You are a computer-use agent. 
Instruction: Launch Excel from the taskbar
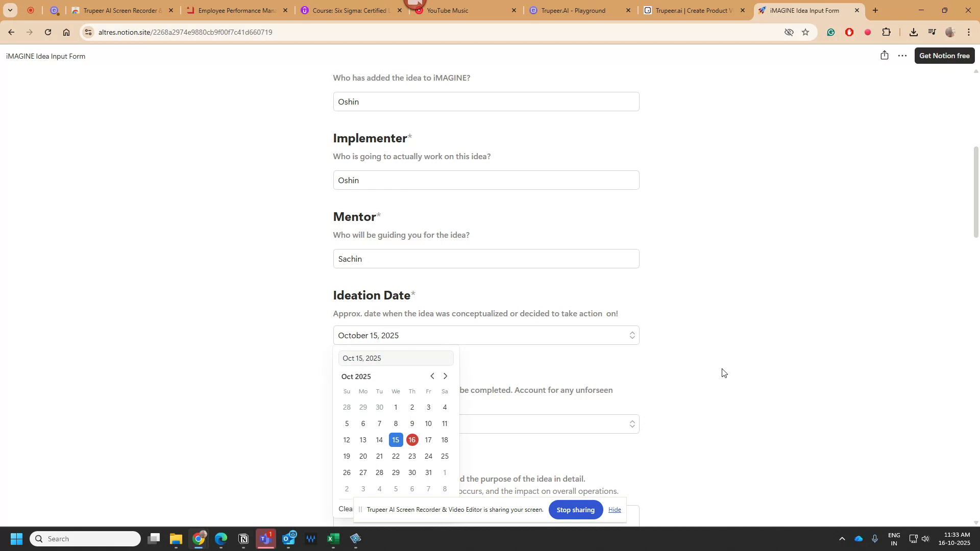tap(333, 538)
